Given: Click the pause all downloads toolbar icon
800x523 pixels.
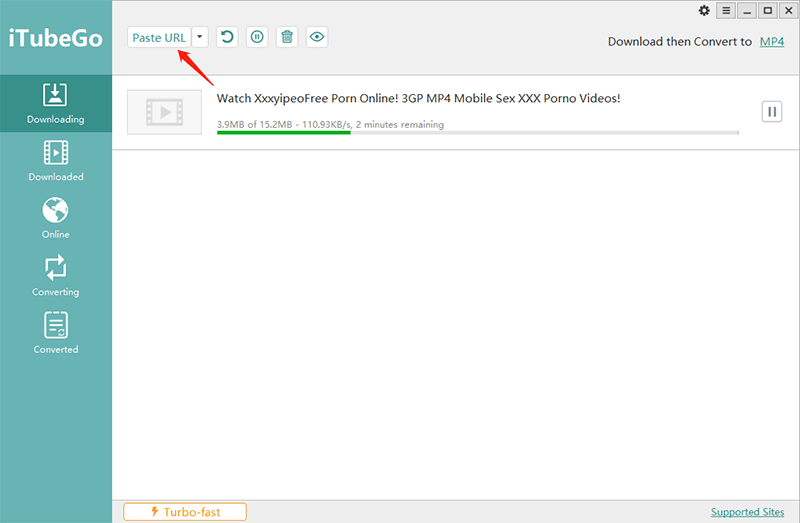Looking at the screenshot, I should [257, 37].
